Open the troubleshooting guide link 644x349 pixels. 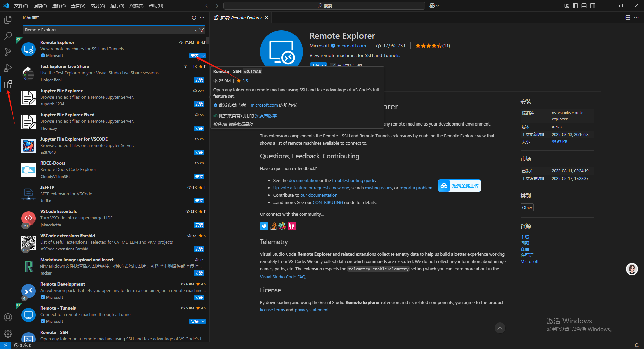pos(354,180)
